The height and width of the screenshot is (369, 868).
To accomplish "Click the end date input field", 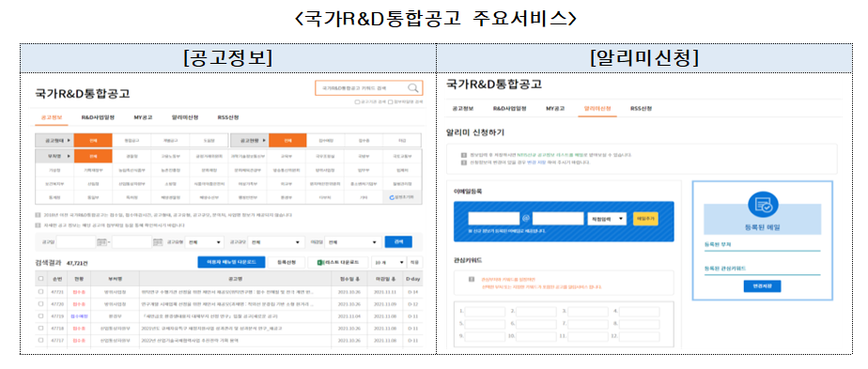I will click(x=132, y=241).
